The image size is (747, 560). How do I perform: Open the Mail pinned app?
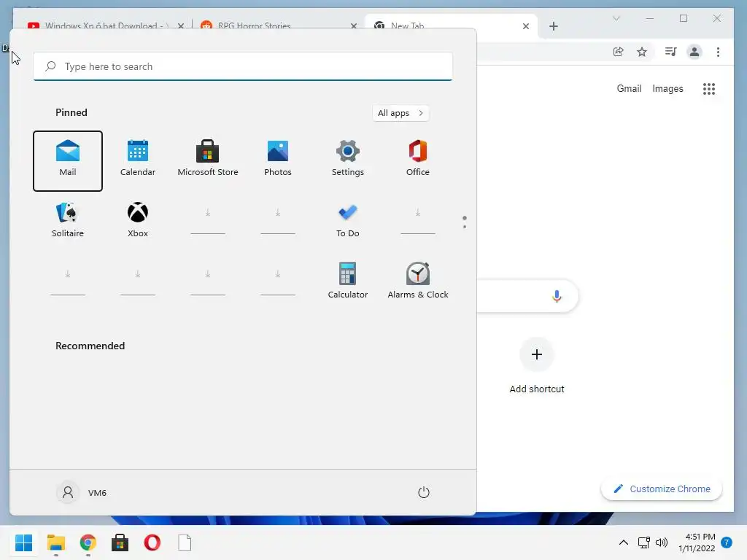pos(68,161)
